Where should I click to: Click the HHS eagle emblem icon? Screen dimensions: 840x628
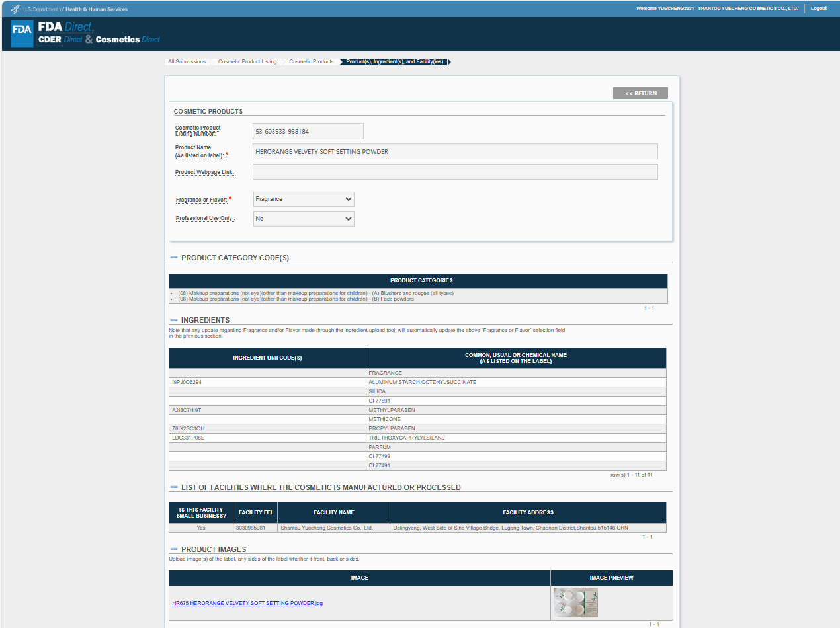pos(16,9)
